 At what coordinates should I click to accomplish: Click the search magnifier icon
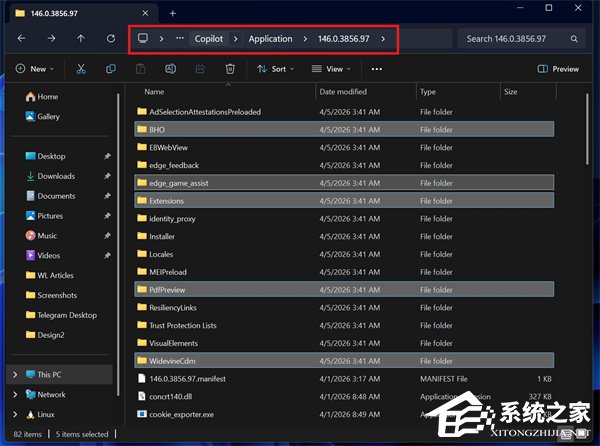point(574,39)
